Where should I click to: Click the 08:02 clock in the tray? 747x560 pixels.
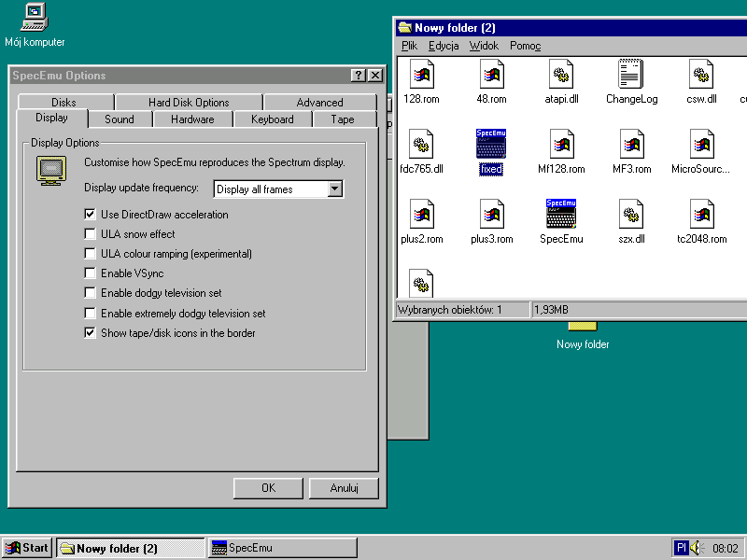click(x=726, y=548)
